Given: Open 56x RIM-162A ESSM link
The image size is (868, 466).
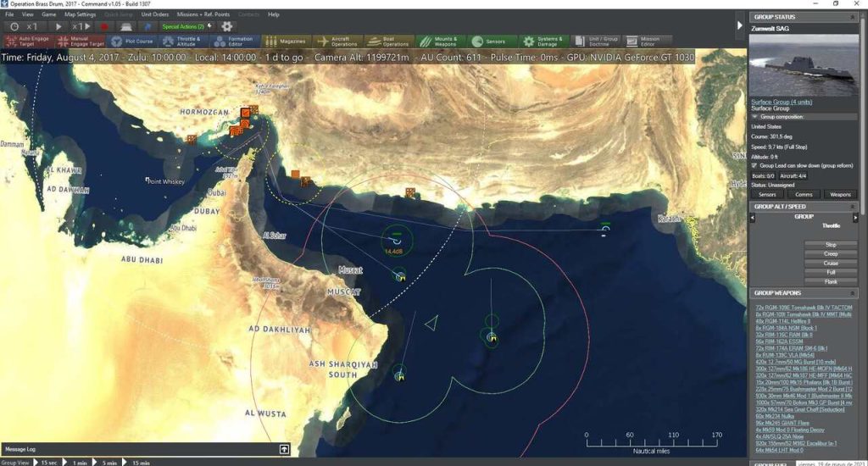Looking at the screenshot, I should point(780,341).
